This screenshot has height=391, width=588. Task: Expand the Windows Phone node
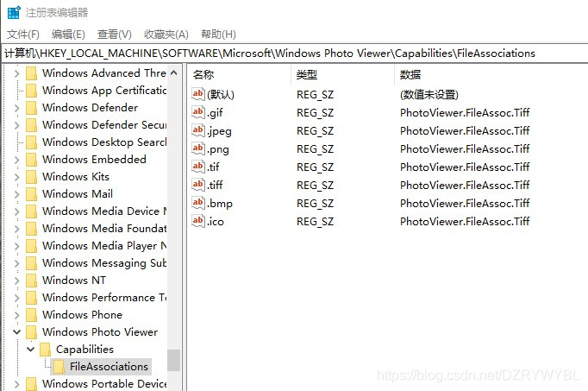coord(16,315)
